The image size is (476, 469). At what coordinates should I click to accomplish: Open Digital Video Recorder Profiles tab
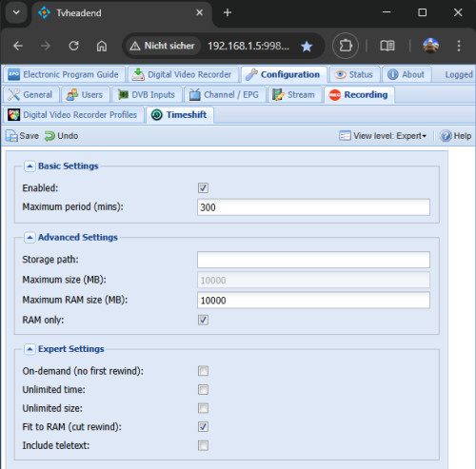[x=72, y=115]
